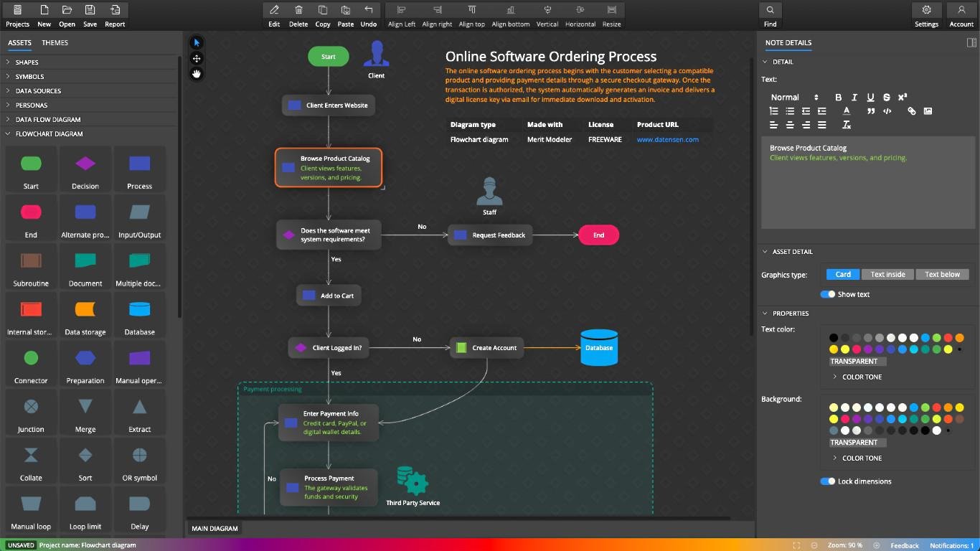
Task: Open Feedback in the status bar
Action: pyautogui.click(x=905, y=545)
